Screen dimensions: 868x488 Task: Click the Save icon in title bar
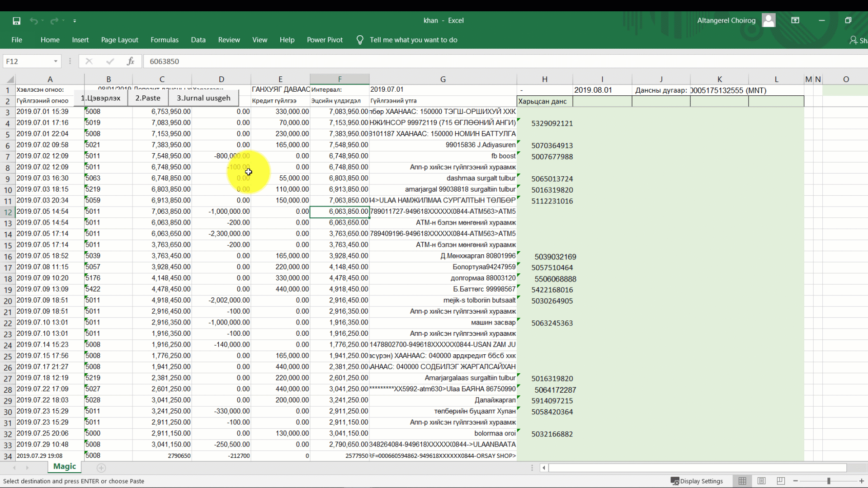[x=17, y=21]
